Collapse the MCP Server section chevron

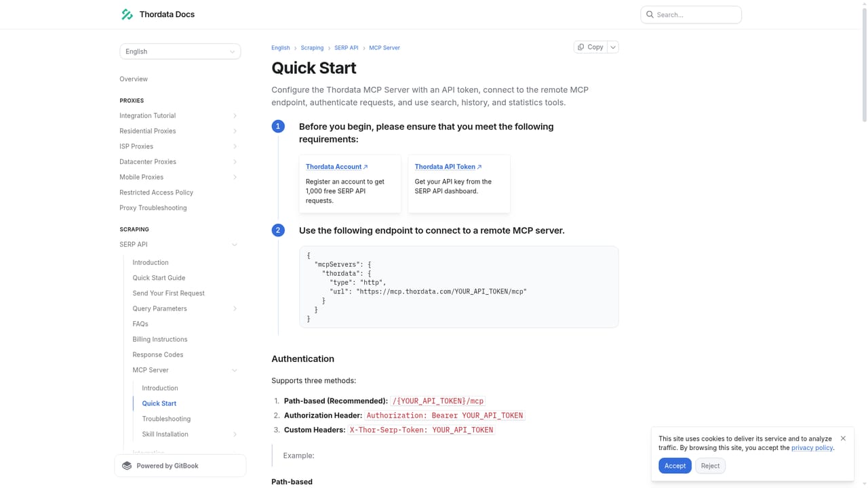[235, 370]
